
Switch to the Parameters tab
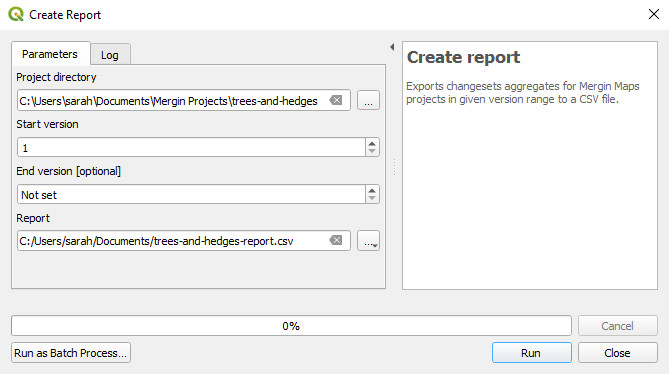(50, 54)
